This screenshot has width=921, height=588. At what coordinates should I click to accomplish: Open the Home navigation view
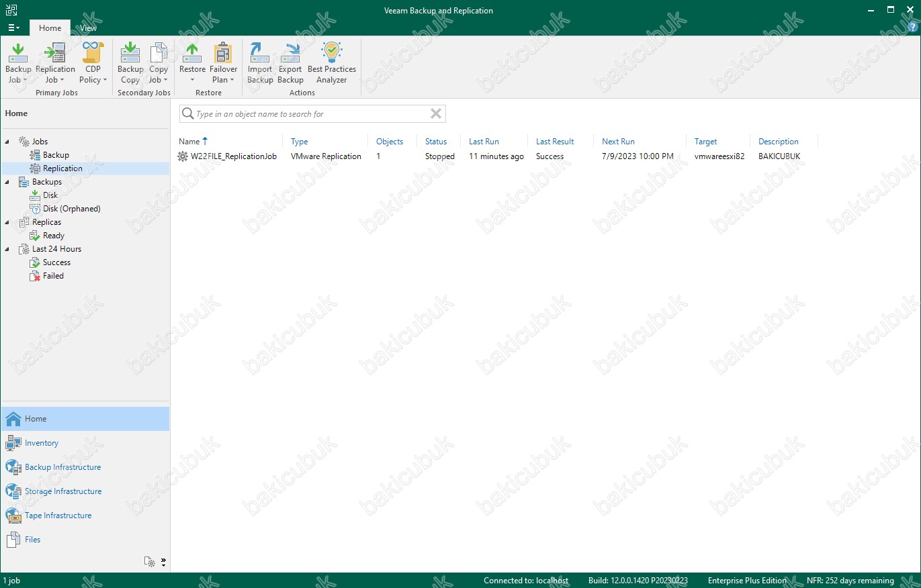(x=85, y=419)
